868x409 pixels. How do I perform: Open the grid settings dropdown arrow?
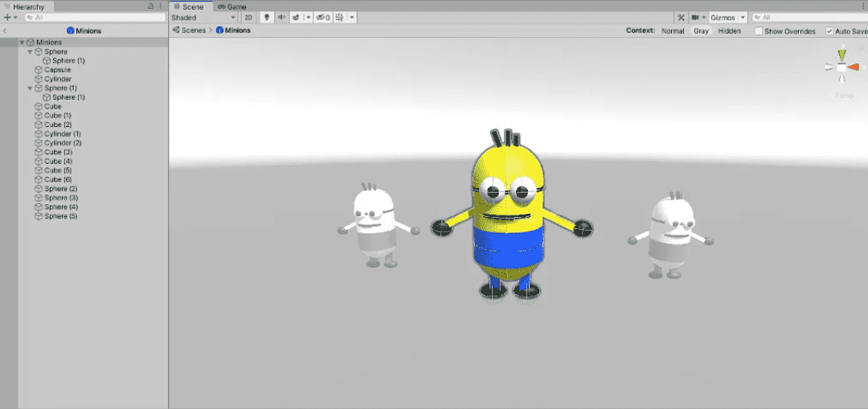point(352,18)
